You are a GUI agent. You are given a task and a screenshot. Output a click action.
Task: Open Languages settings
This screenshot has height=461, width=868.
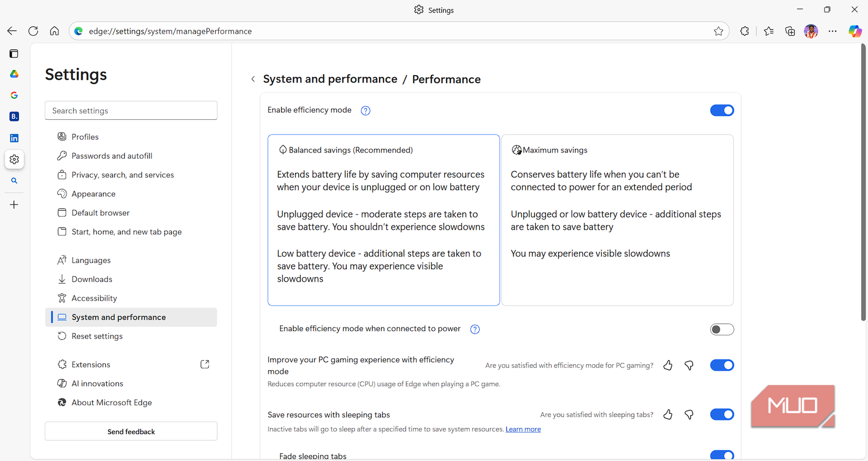(131, 260)
